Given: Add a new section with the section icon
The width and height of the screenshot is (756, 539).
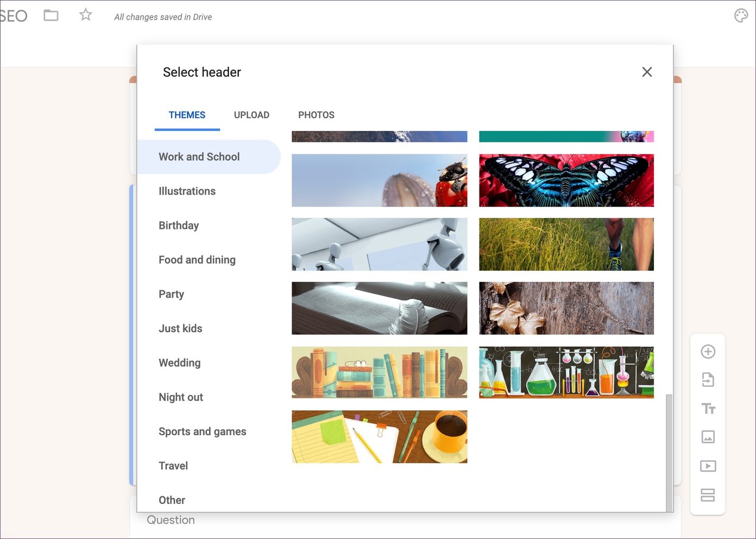Looking at the screenshot, I should pos(708,494).
